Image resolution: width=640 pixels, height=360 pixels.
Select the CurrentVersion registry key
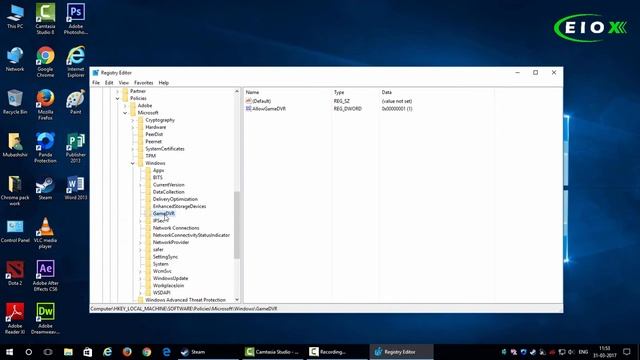(x=169, y=185)
